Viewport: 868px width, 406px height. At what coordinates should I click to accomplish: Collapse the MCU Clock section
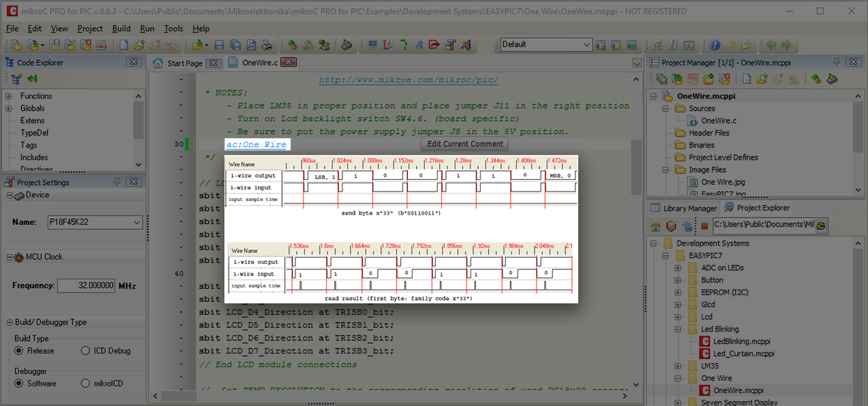coord(9,257)
